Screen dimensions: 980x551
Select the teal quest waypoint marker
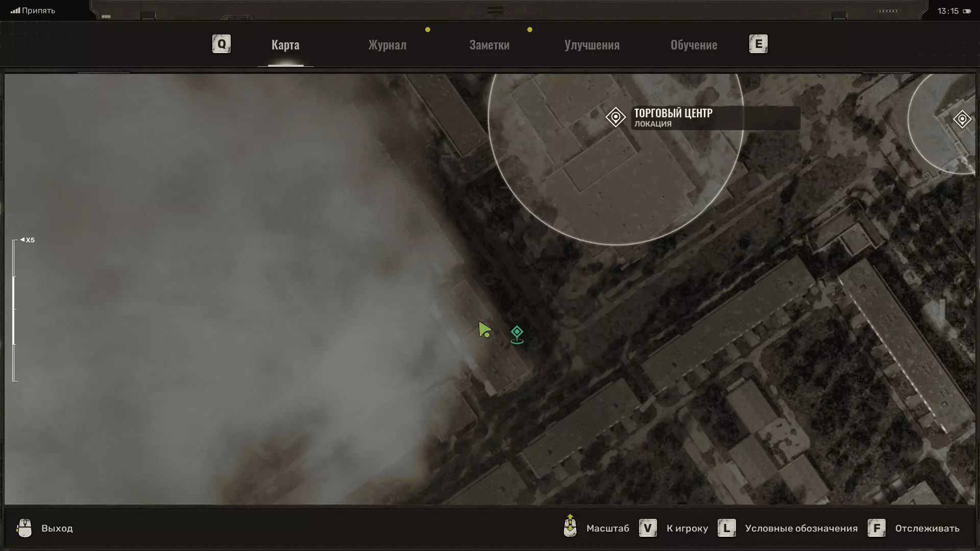[517, 335]
